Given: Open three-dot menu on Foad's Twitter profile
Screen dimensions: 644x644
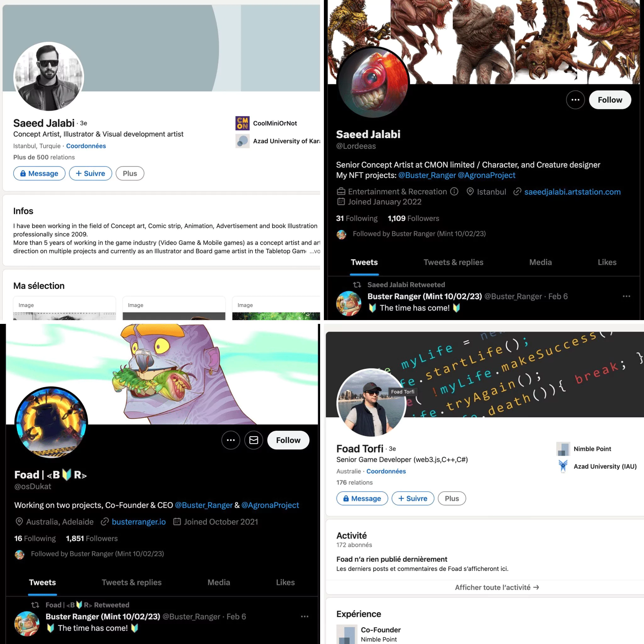Looking at the screenshot, I should 231,440.
